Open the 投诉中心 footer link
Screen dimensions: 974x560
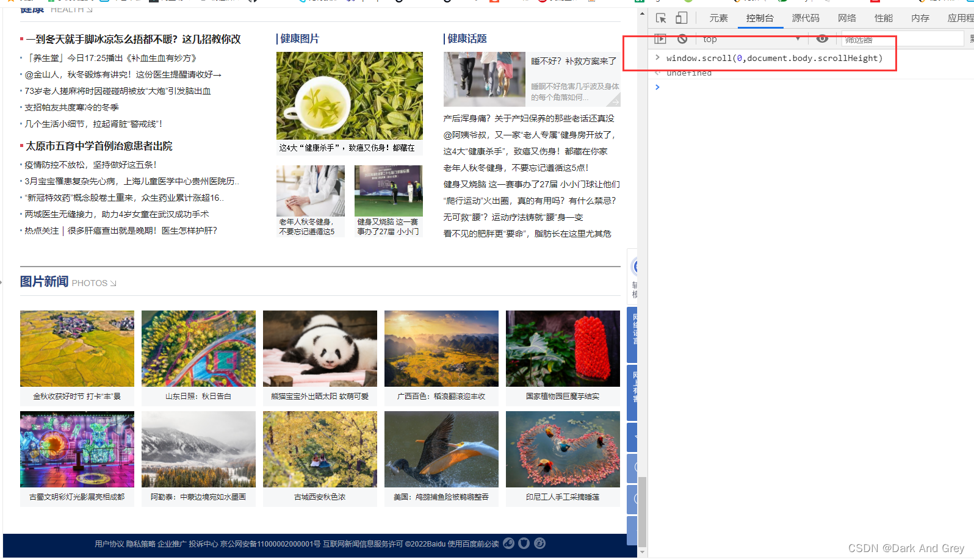(x=203, y=544)
